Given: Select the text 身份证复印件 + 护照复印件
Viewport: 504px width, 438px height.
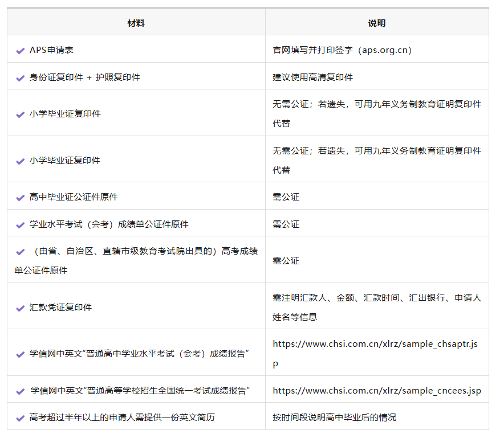Looking at the screenshot, I should tap(85, 77).
